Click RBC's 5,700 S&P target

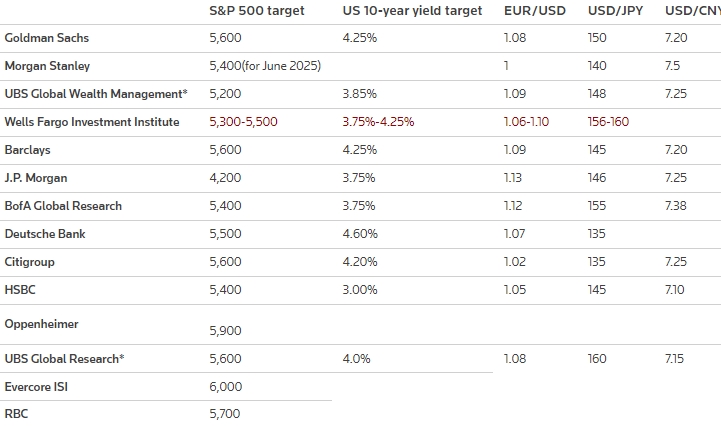(x=226, y=414)
